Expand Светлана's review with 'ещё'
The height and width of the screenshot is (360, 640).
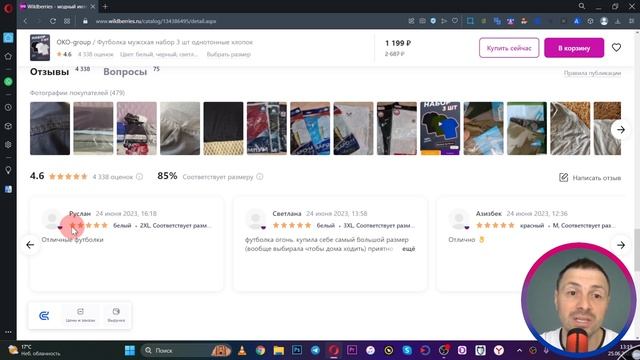coord(408,249)
